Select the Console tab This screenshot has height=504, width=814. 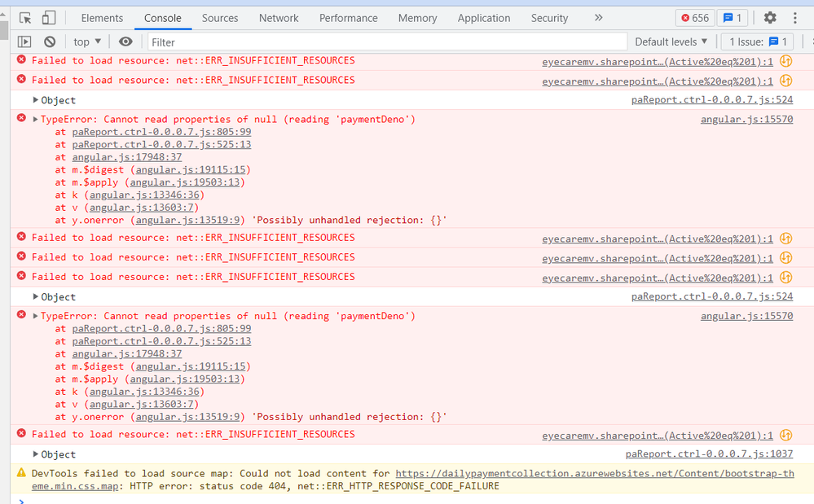[162, 18]
